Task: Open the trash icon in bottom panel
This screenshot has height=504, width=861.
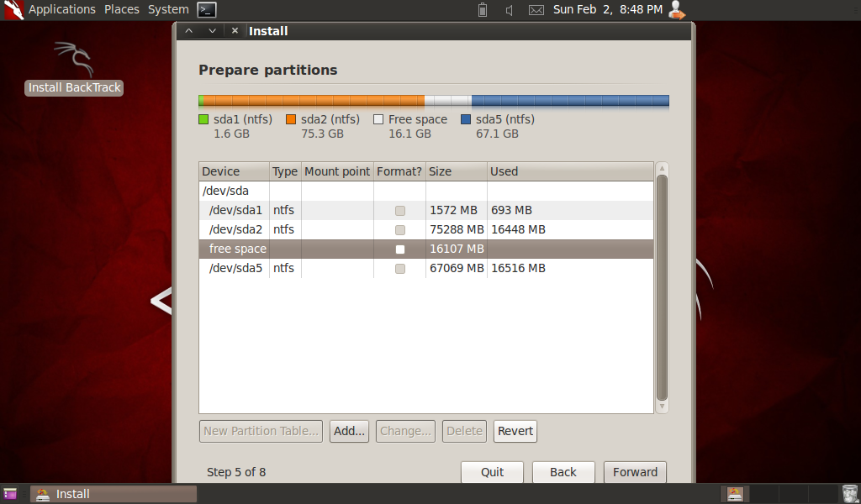Action: (849, 494)
